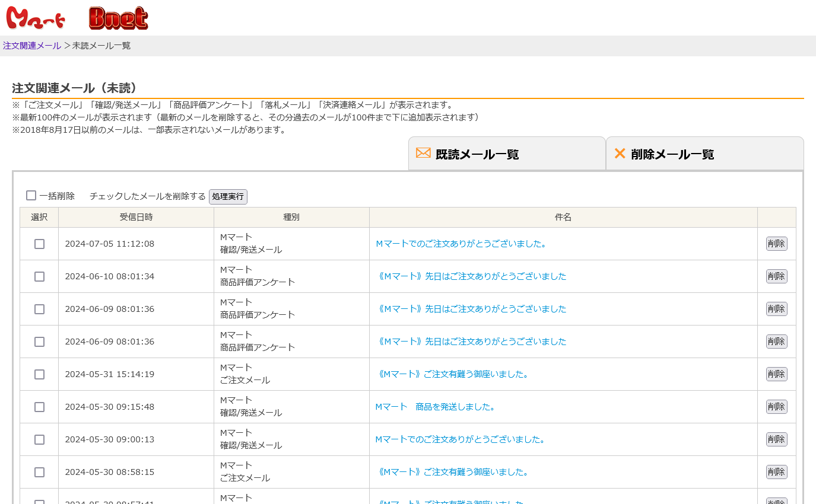The width and height of the screenshot is (816, 504).
Task: Click the M-mart logo
Action: pyautogui.click(x=34, y=19)
